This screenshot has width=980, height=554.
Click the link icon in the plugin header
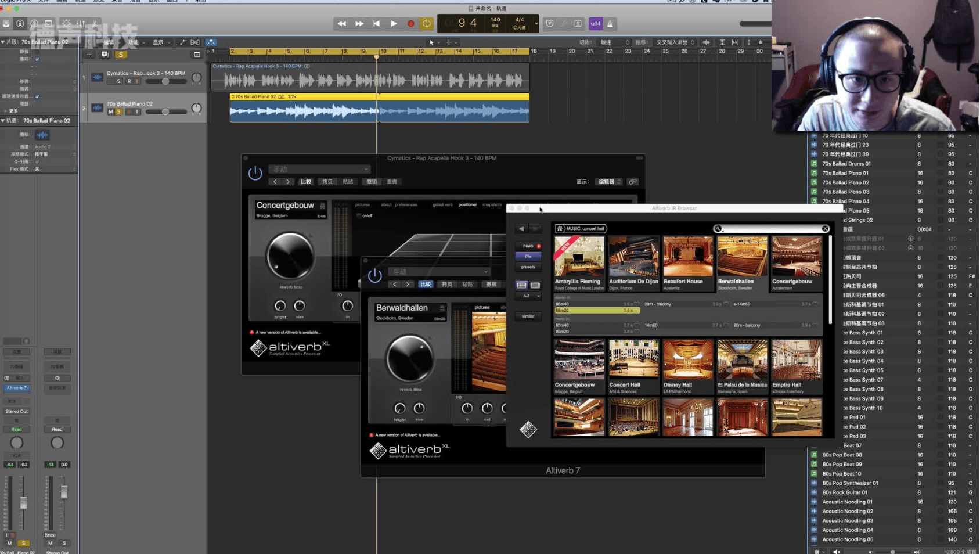(x=633, y=182)
